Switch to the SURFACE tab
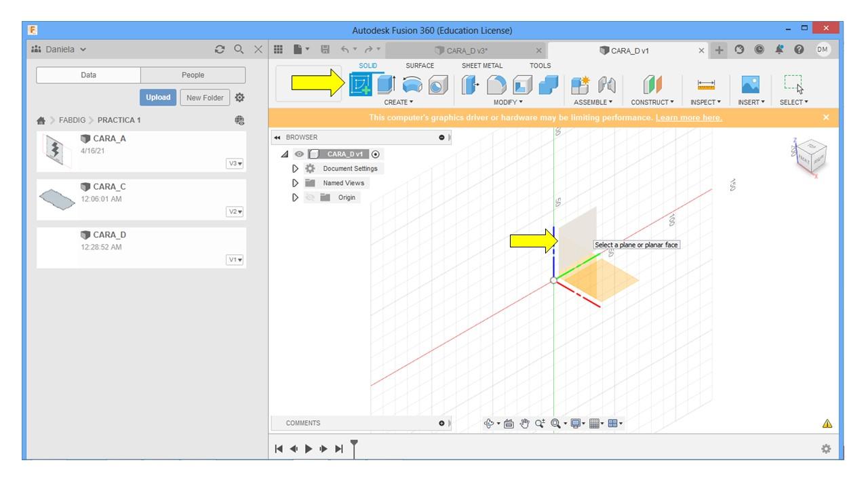This screenshot has width=868, height=488. tap(420, 66)
